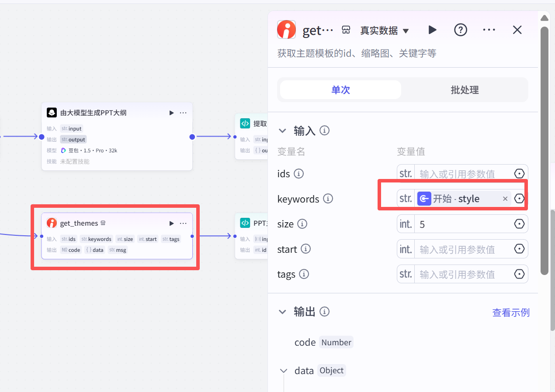555x392 pixels.
Task: Click the panel's vertical scrollbar
Action: tap(544, 148)
